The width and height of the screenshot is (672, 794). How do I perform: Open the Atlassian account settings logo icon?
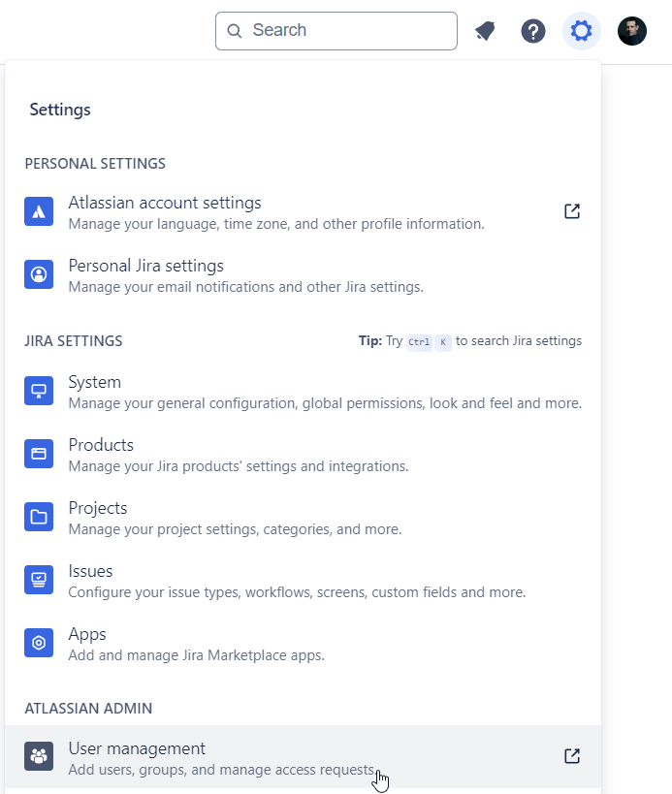tap(39, 211)
